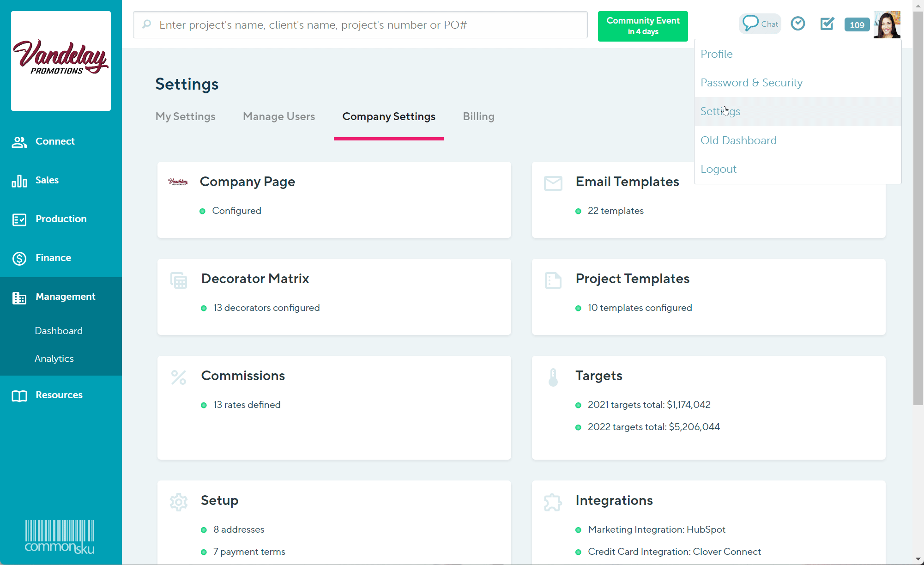The image size is (924, 565).
Task: Click the Setup gear icon
Action: (x=179, y=502)
